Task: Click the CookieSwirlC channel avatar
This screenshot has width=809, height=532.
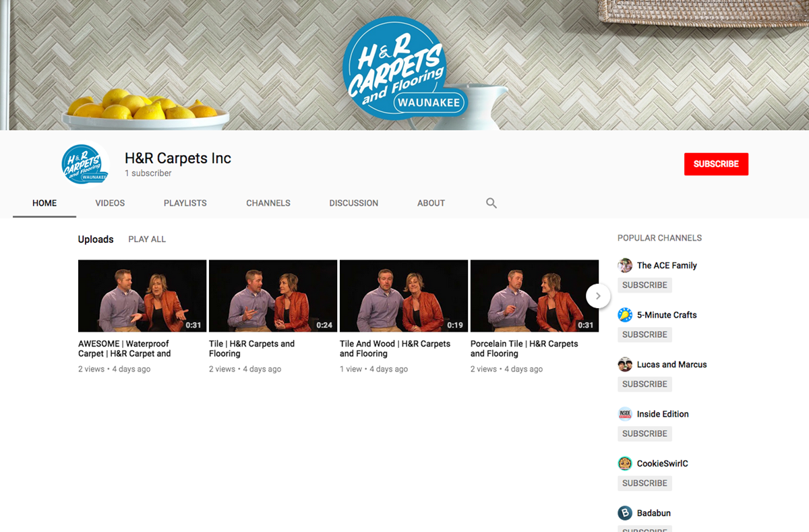Action: [x=625, y=463]
